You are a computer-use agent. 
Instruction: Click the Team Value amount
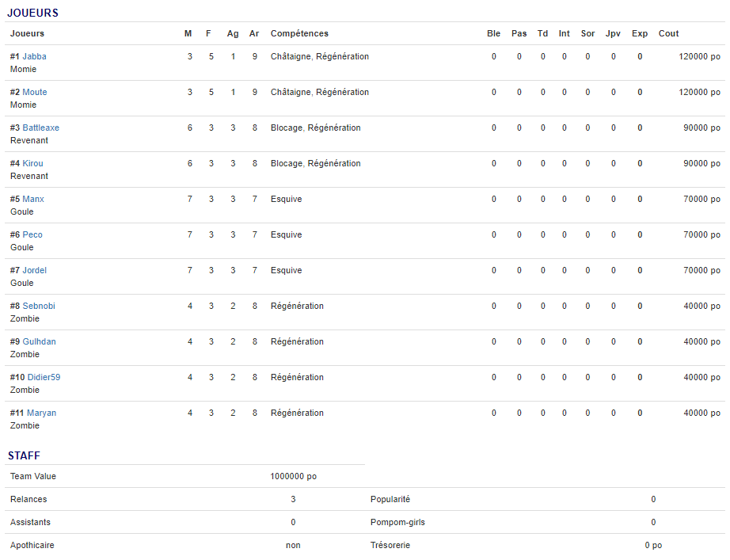[293, 476]
